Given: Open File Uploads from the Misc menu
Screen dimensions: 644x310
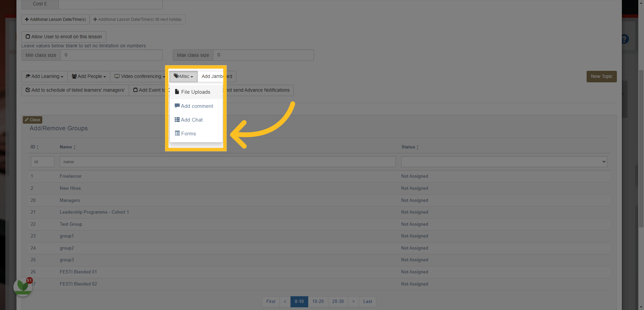Looking at the screenshot, I should (x=196, y=92).
